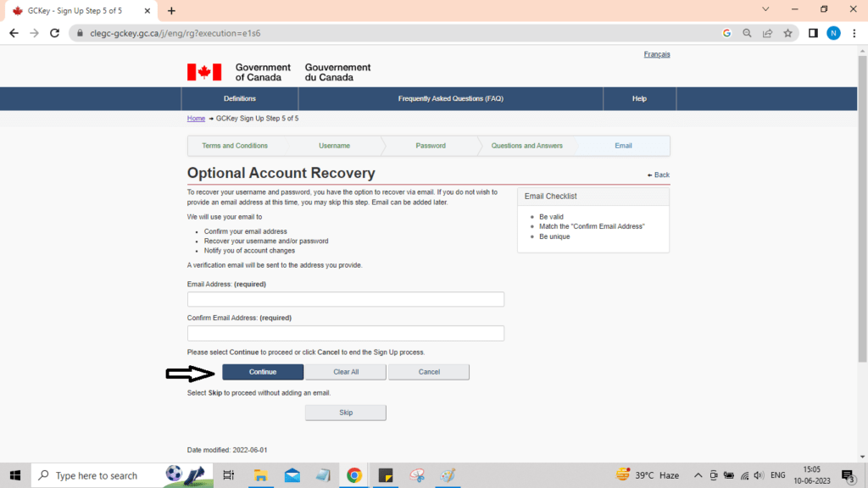Click the Home breadcrumb link
The height and width of the screenshot is (488, 868).
(196, 119)
